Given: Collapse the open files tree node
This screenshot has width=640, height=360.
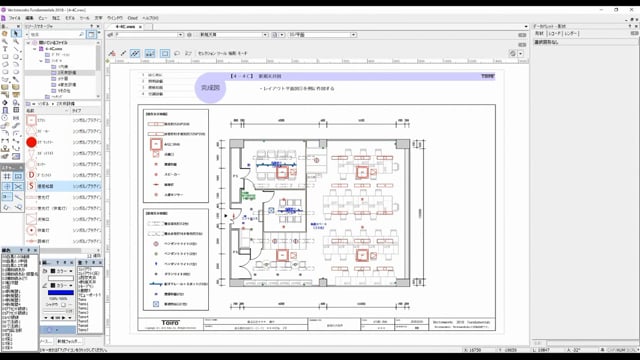Looking at the screenshot, I should [x=29, y=42].
